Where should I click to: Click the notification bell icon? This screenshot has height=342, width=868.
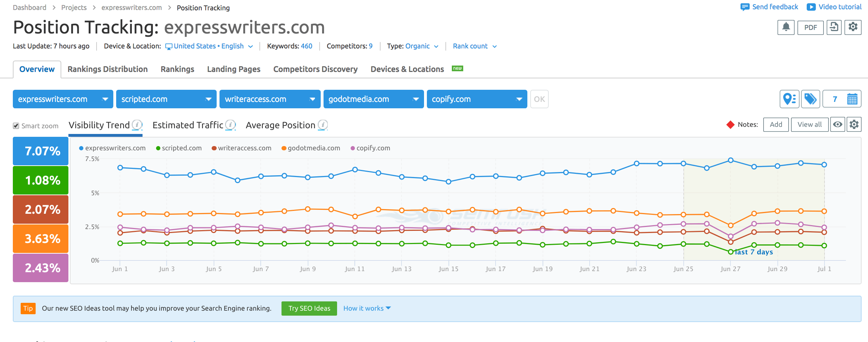click(786, 27)
